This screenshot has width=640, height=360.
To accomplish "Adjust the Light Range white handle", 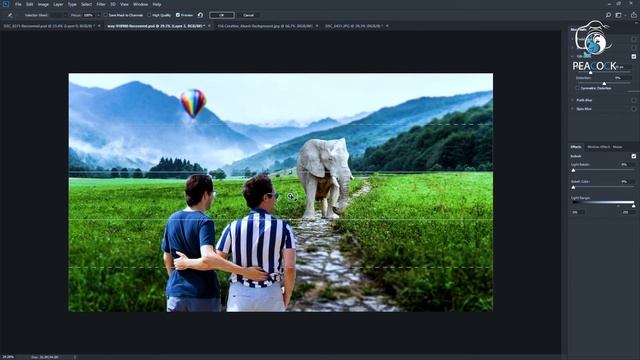I will click(x=633, y=206).
